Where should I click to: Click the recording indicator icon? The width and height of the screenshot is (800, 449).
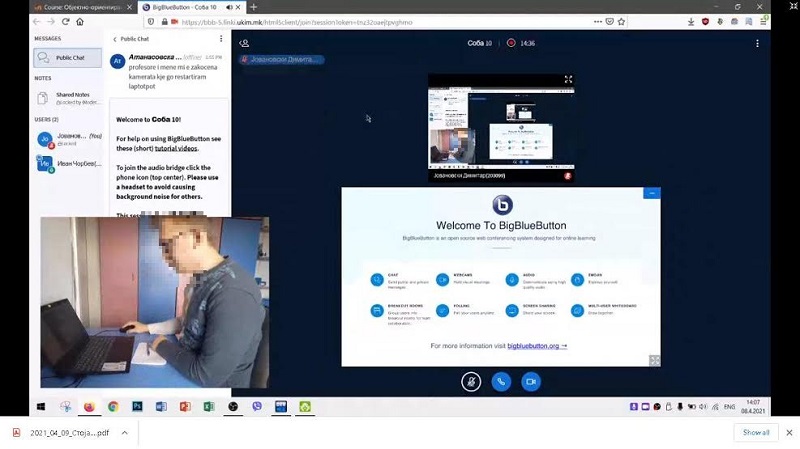(x=510, y=43)
